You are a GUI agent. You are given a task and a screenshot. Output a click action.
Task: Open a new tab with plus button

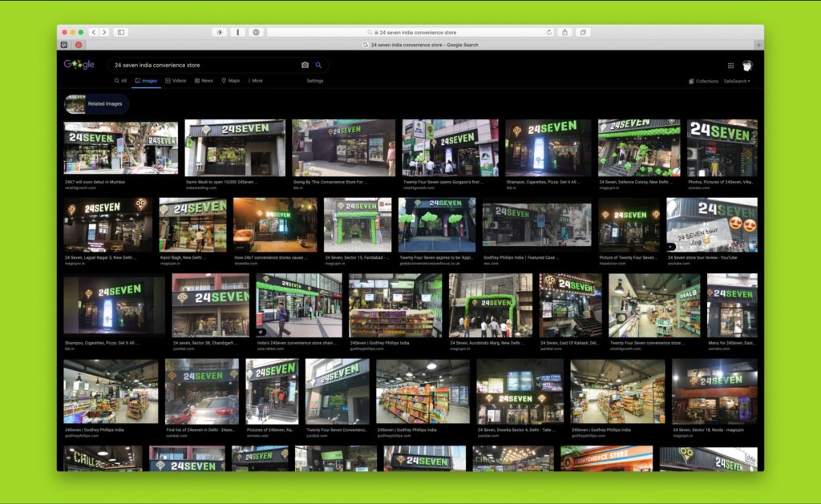click(758, 45)
